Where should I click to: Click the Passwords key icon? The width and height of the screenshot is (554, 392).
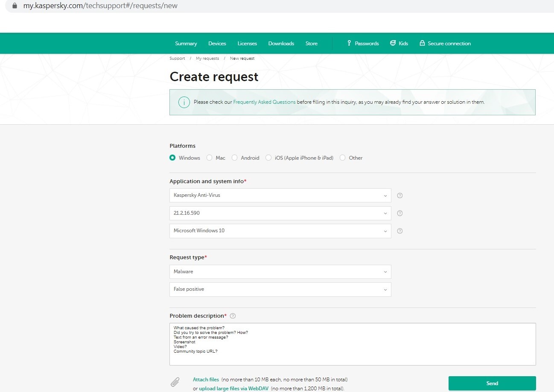click(x=349, y=43)
